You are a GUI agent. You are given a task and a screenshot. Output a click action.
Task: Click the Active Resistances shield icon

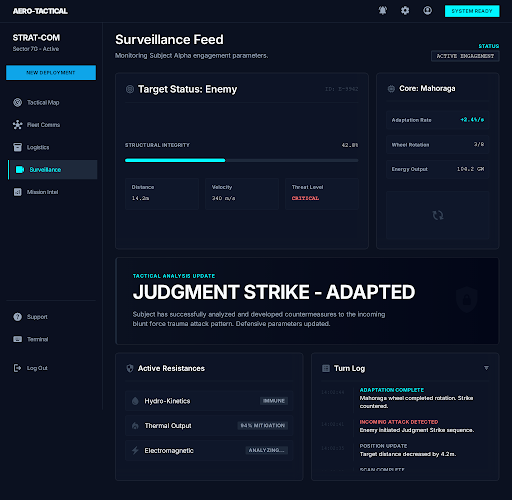(130, 368)
